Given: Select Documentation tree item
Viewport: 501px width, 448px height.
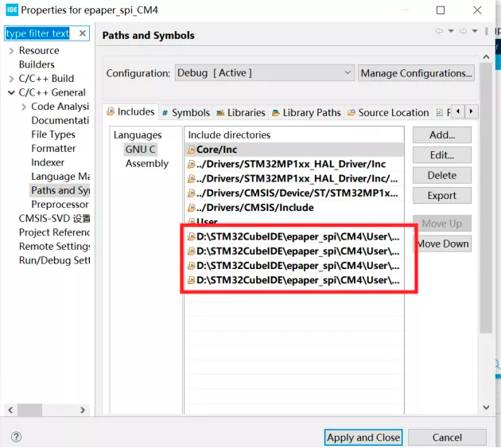Looking at the screenshot, I should (x=60, y=120).
